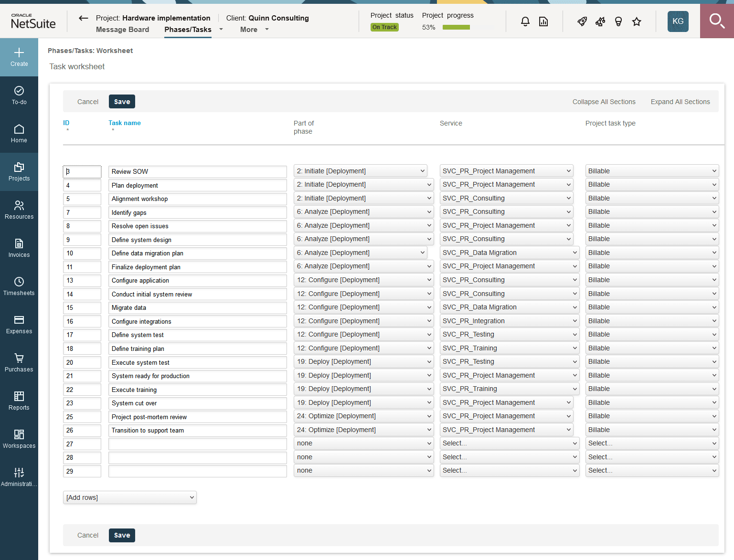Click the Define system design name field
Screen dimensions: 734x560
point(198,240)
